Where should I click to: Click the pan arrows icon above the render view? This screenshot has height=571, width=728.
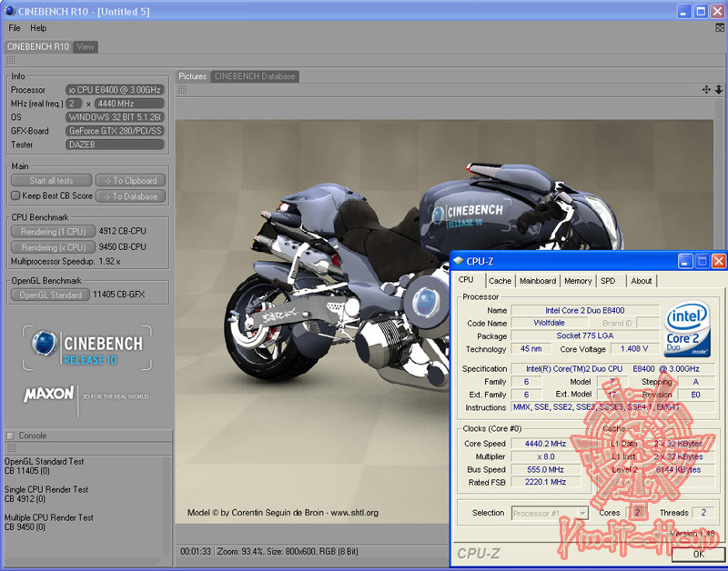[x=707, y=90]
